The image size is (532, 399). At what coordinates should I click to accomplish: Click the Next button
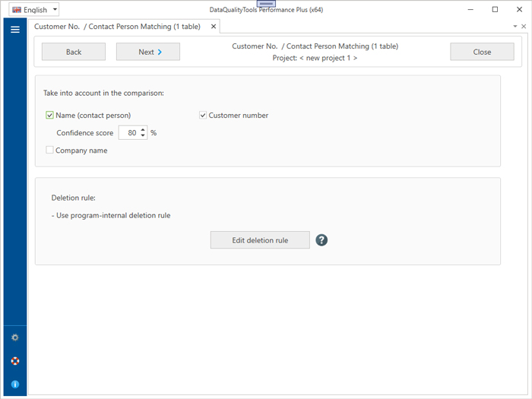[x=147, y=52]
